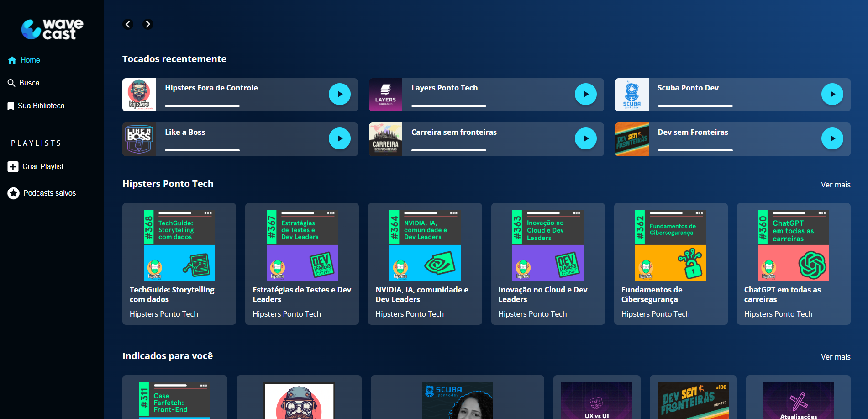Go to Home in the sidebar
The image size is (868, 419).
click(x=24, y=60)
